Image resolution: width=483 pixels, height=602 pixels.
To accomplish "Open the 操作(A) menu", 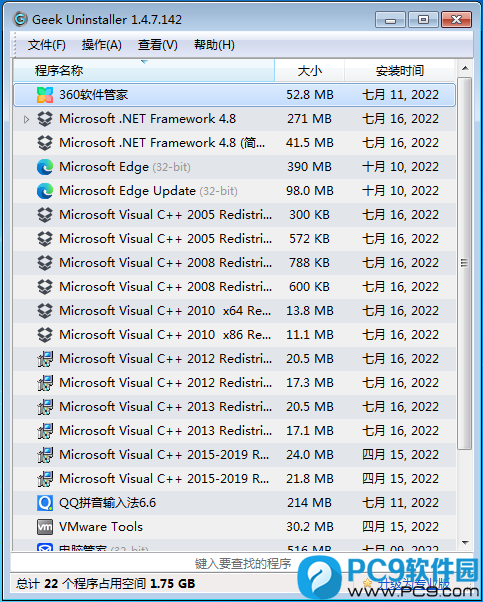I will click(101, 45).
